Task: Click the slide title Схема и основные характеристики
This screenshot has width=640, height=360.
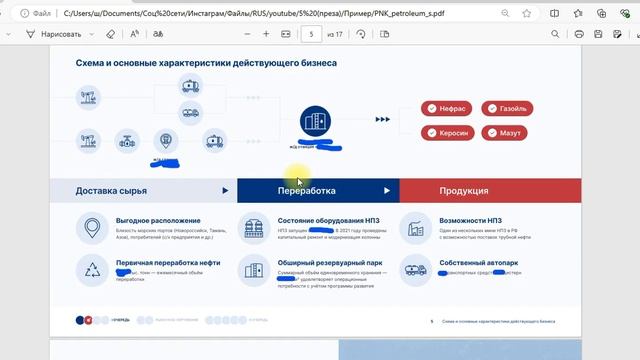Action: coord(206,63)
